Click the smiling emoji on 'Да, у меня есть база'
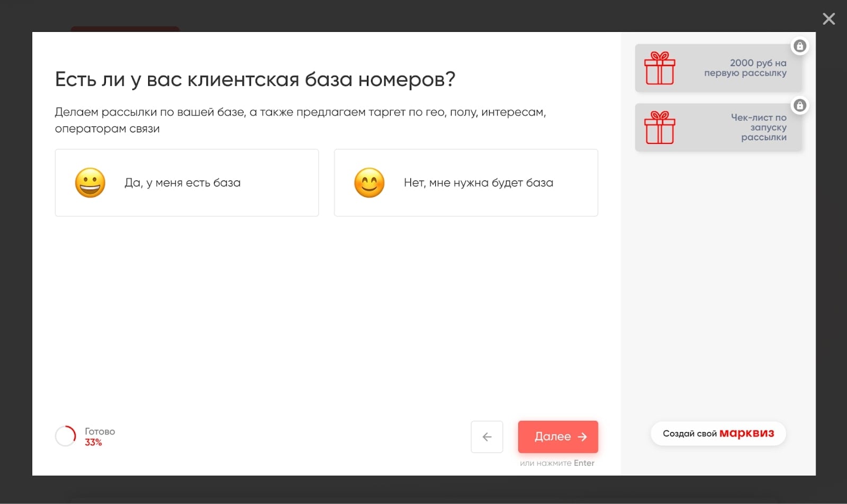The height and width of the screenshot is (504, 847). 90,183
